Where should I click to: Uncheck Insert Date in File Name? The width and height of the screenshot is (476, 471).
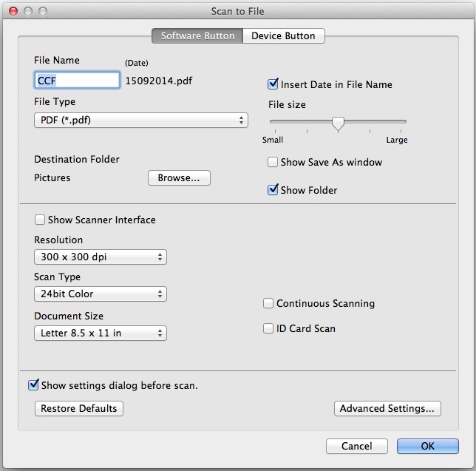[x=273, y=84]
